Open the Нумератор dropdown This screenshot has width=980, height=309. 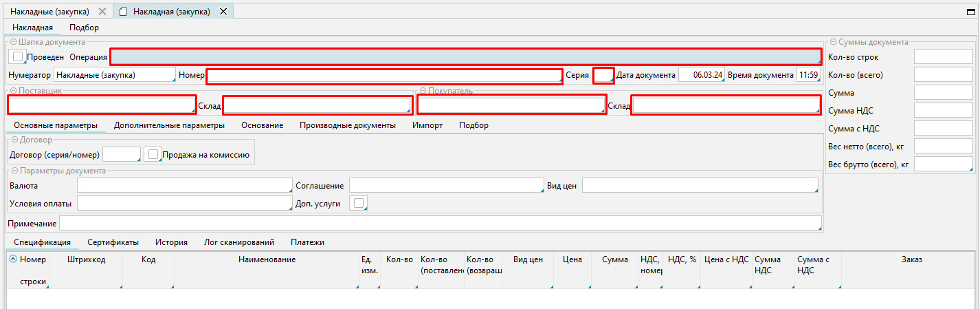pos(114,74)
